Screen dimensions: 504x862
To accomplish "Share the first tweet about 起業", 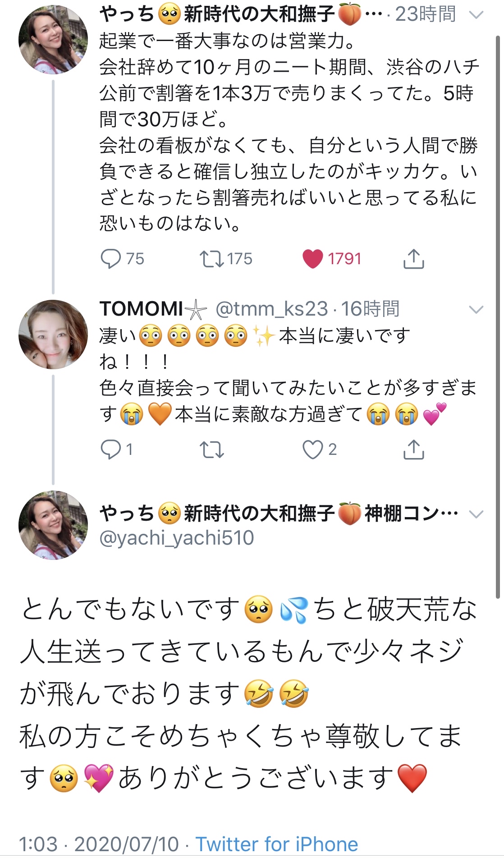I will (x=413, y=259).
